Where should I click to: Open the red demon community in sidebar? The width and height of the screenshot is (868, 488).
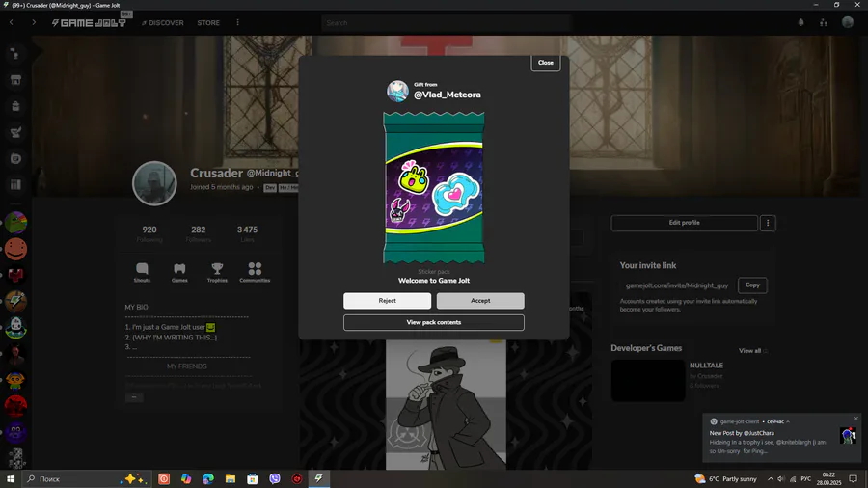(15, 407)
